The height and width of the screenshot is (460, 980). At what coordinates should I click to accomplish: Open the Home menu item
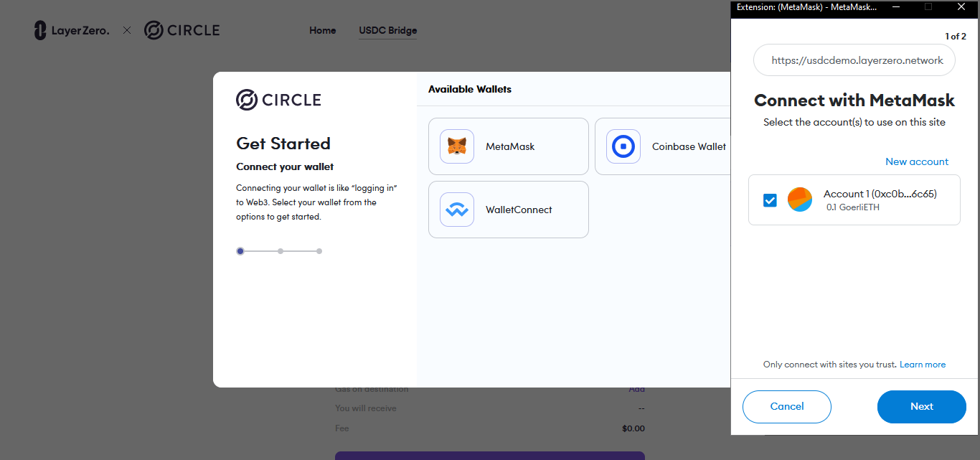323,30
